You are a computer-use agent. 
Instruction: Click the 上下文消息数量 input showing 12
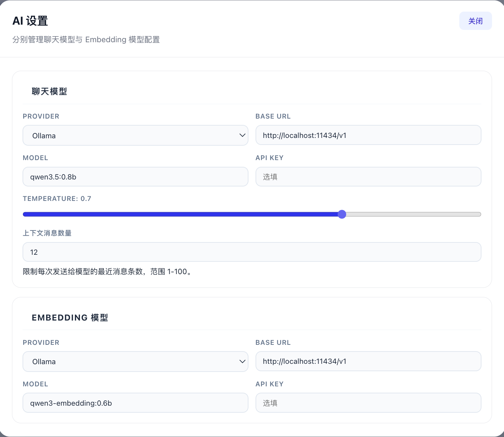click(x=252, y=252)
